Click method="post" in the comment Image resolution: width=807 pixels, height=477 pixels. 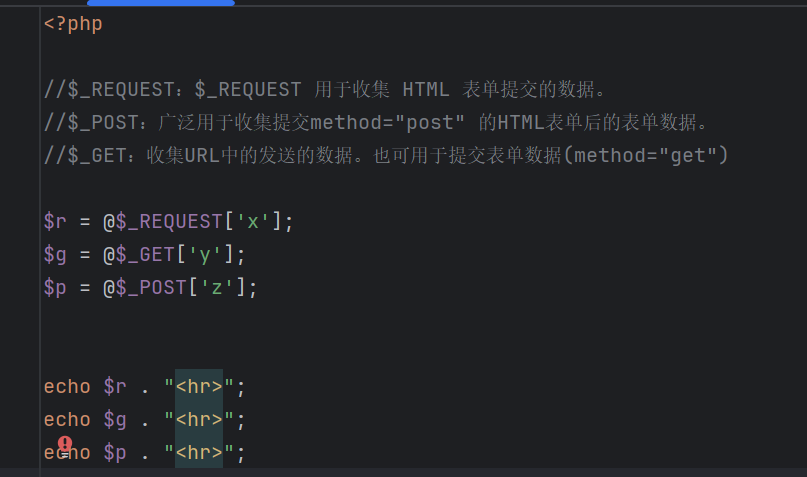388,122
